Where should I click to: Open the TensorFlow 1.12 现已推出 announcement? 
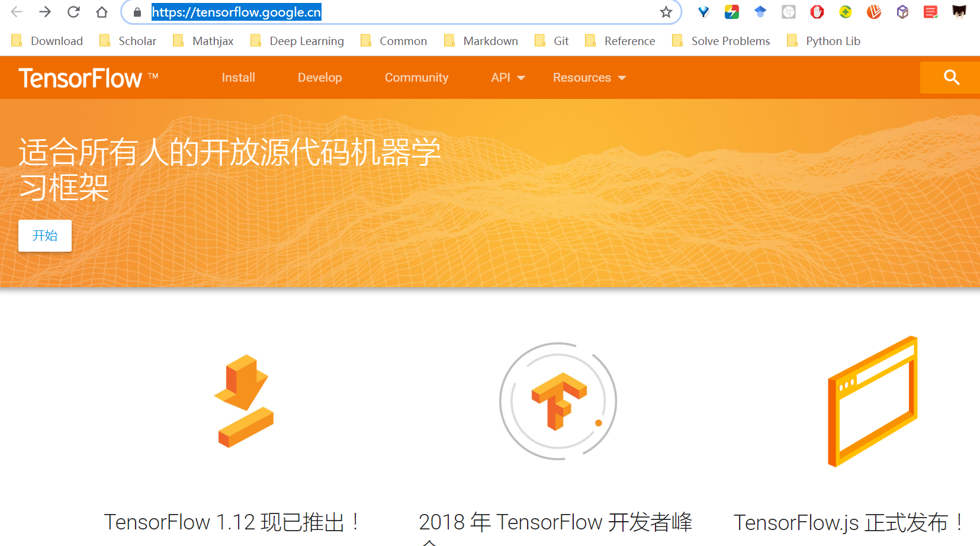tap(232, 522)
